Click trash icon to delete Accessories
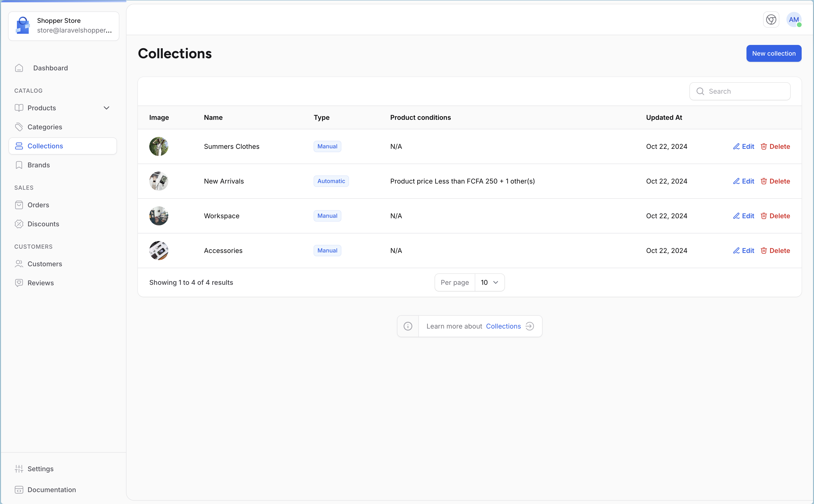Viewport: 814px width, 504px height. [764, 251]
